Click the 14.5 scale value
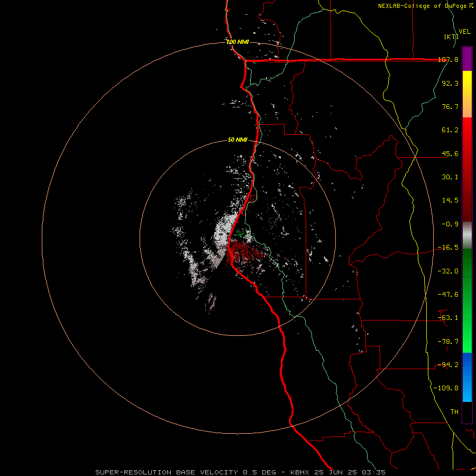The height and width of the screenshot is (476, 476). coord(450,200)
